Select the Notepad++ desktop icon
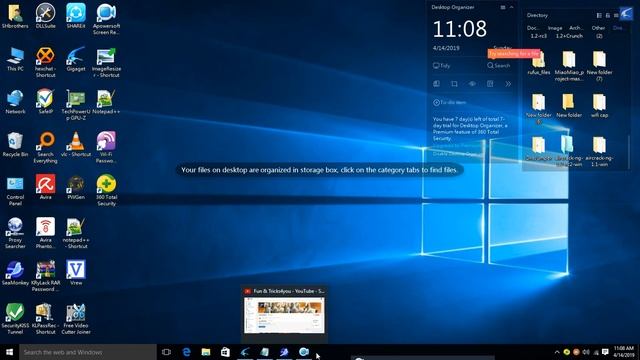This screenshot has width=640, height=360. tap(106, 102)
